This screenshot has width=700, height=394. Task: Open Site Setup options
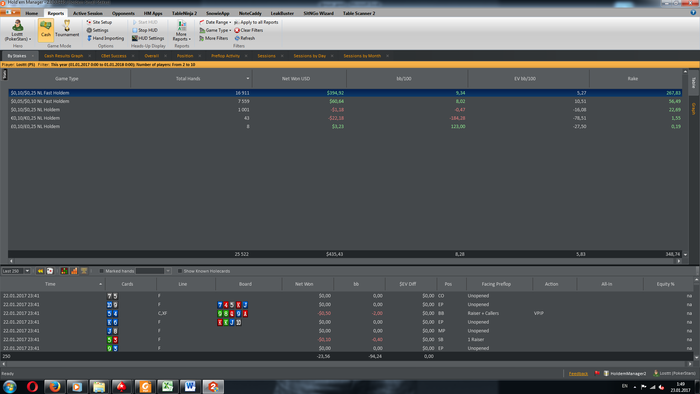click(x=99, y=22)
